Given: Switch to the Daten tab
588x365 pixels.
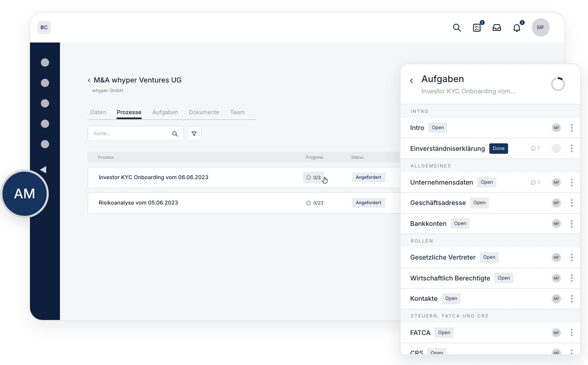Looking at the screenshot, I should 98,112.
